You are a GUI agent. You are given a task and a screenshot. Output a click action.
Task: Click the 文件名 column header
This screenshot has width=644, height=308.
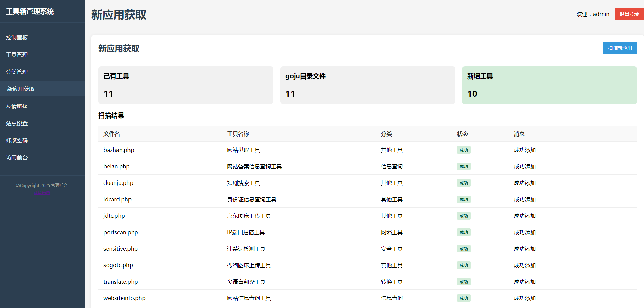(x=112, y=134)
